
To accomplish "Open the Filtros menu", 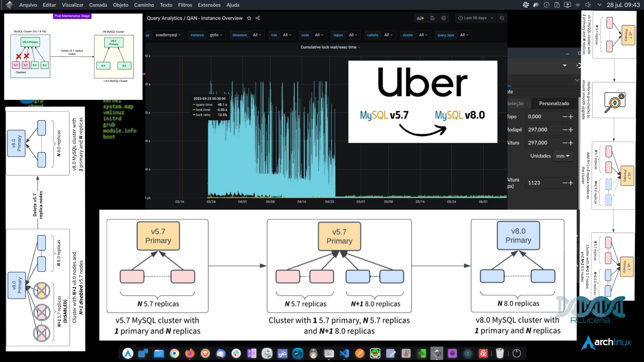I will tap(185, 5).
